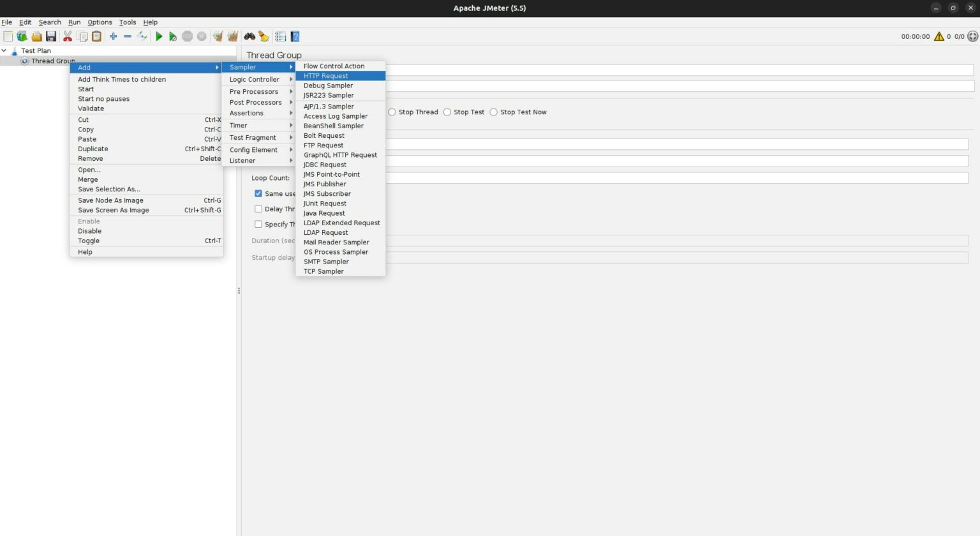980x536 pixels.
Task: Click the Save toolbar icon
Action: coord(52,36)
